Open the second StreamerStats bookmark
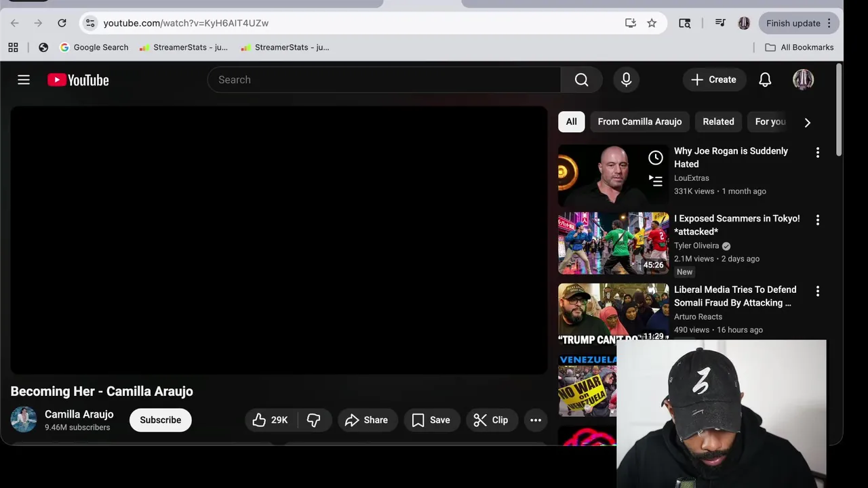The width and height of the screenshot is (868, 488). 285,47
